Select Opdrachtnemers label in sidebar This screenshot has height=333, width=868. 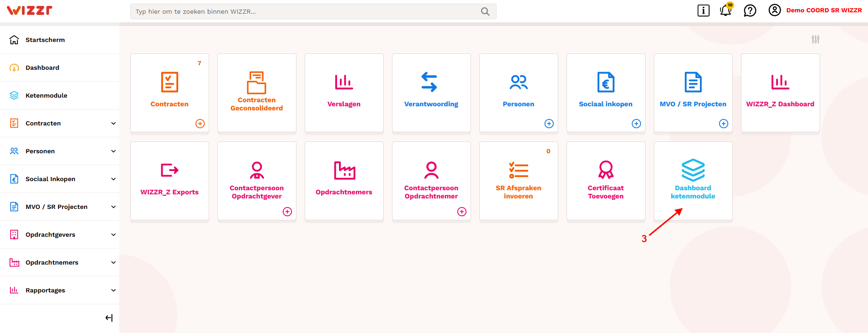52,262
